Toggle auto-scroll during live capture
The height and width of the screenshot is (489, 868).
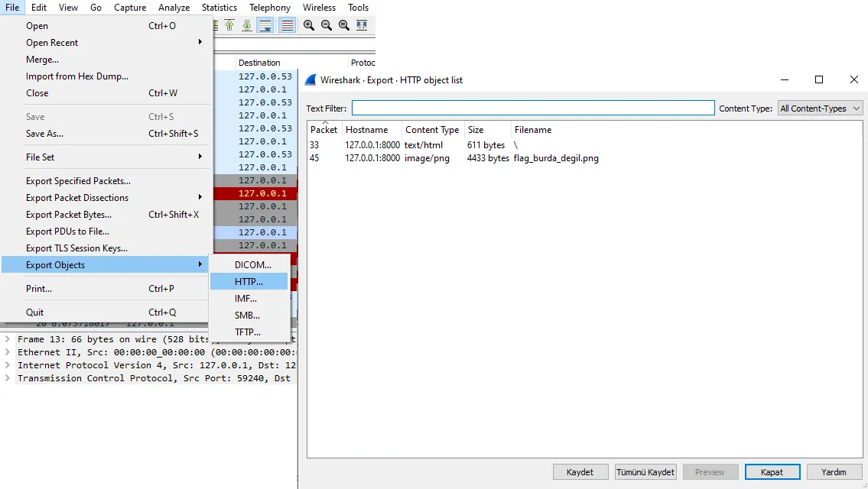tap(265, 25)
